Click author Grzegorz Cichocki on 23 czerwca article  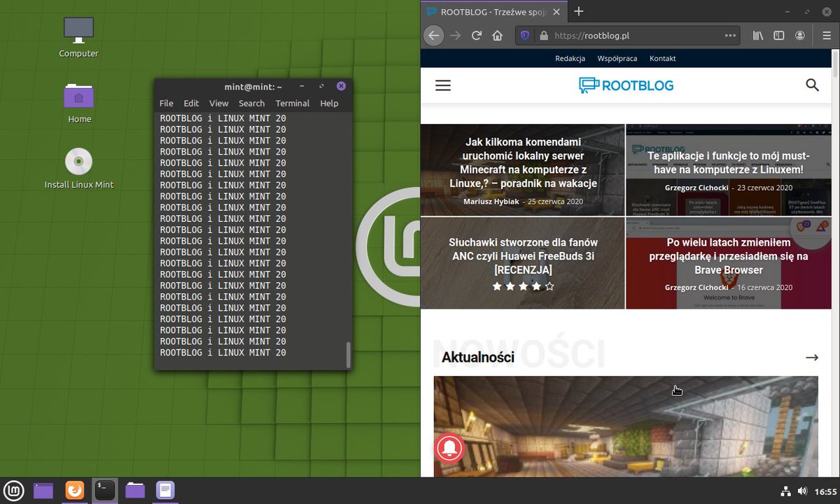pos(696,188)
